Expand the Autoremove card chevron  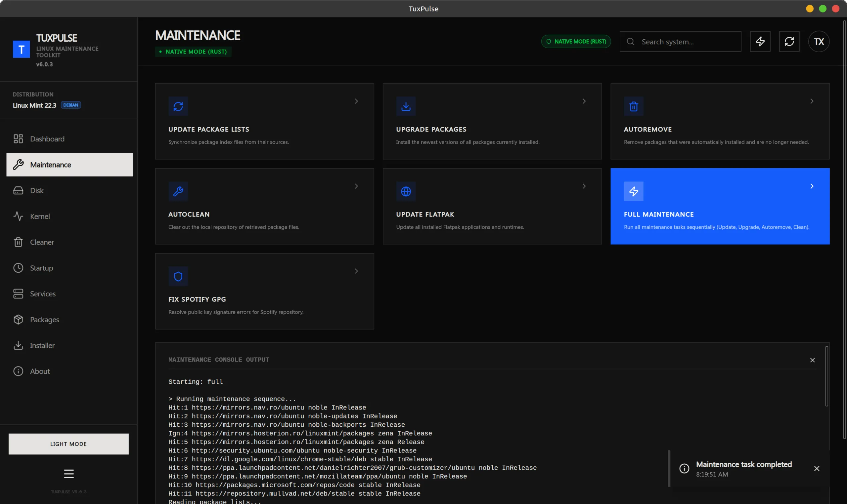[x=812, y=101]
